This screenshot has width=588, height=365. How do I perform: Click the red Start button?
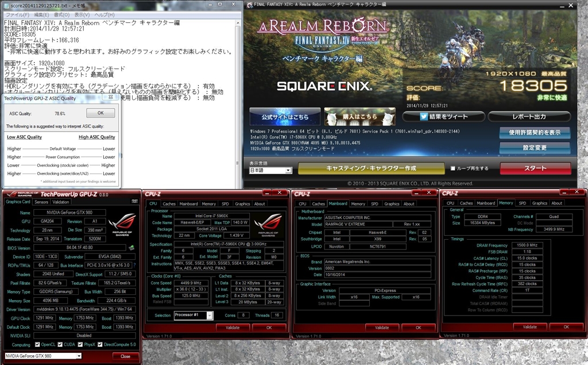(536, 168)
